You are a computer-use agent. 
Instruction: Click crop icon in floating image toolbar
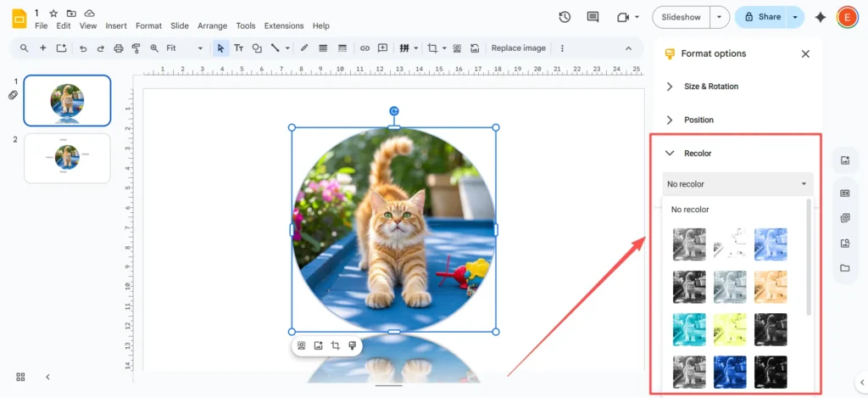click(x=335, y=345)
